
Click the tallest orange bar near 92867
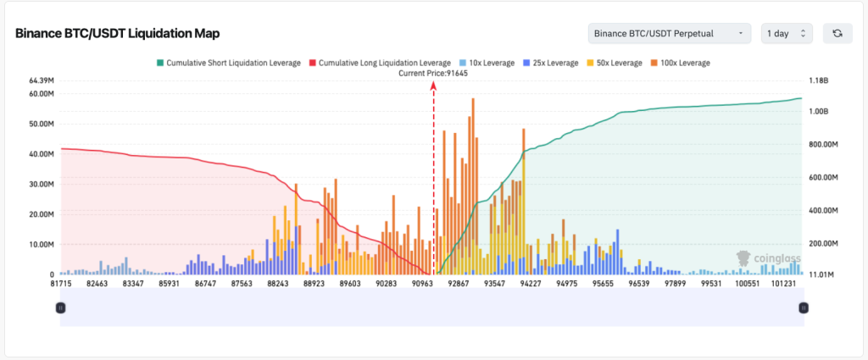tap(473, 169)
